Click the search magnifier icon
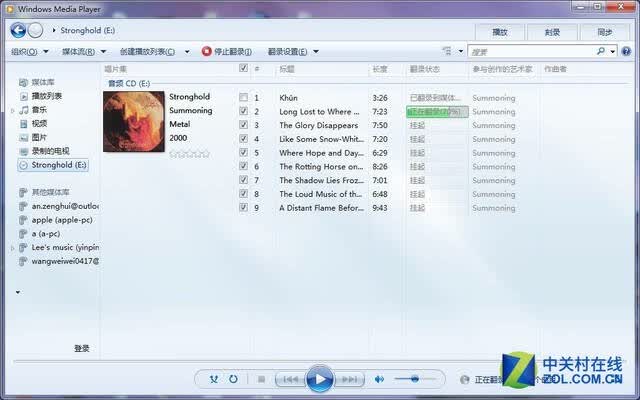640x400 pixels. (601, 51)
